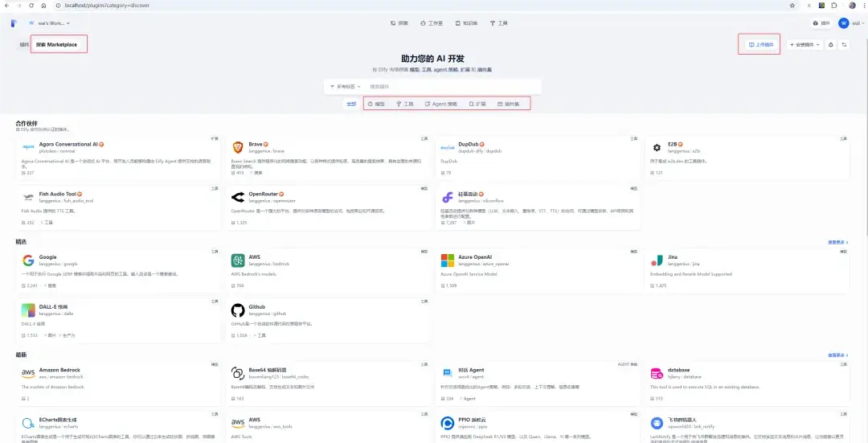Select the Jina plugin icon

point(657,260)
